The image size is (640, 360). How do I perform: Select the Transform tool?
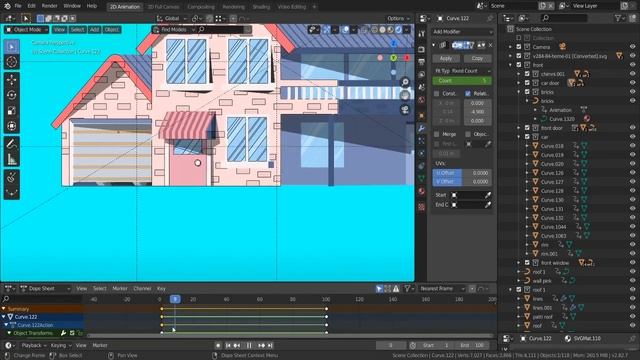pos(11,126)
